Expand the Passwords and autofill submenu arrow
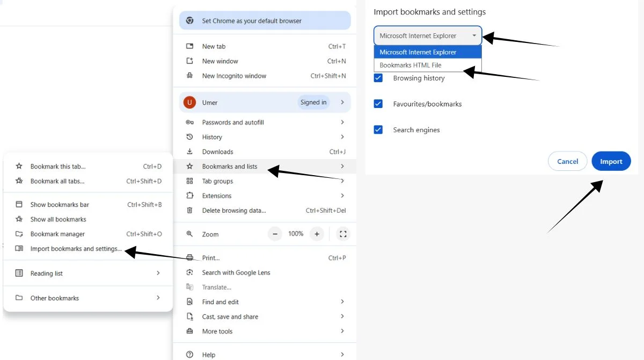Screen dimensions: 644x360 (x=342, y=123)
